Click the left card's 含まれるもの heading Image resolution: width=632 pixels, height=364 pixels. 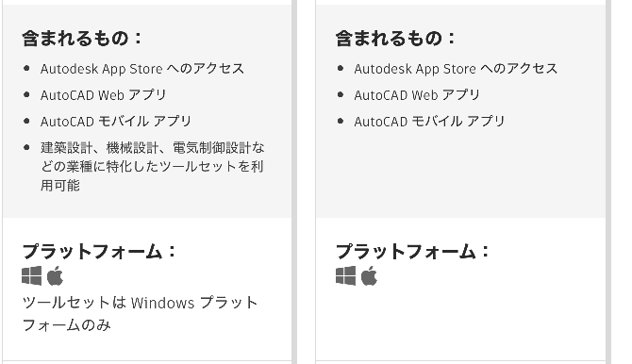[x=82, y=39]
